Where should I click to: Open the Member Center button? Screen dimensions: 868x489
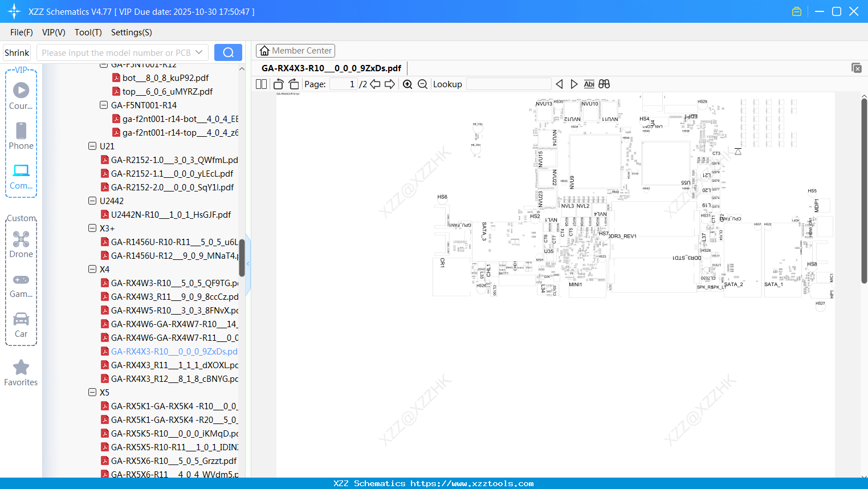point(295,51)
